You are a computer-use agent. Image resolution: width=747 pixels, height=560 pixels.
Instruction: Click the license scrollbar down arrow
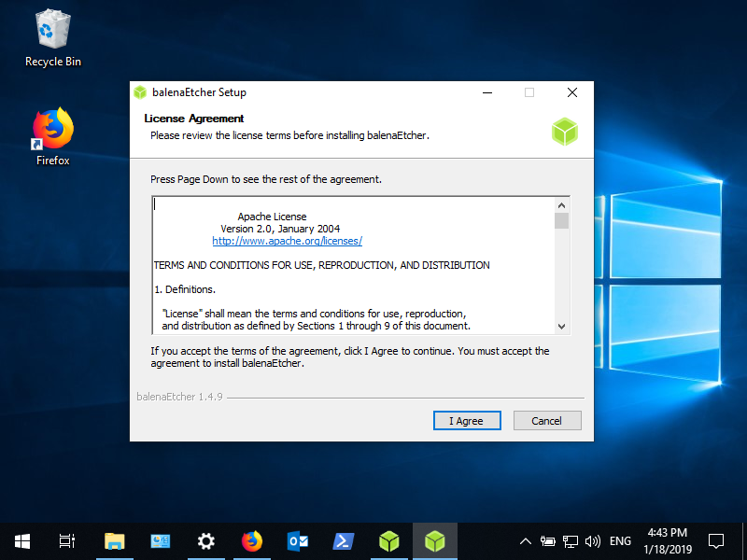[562, 326]
